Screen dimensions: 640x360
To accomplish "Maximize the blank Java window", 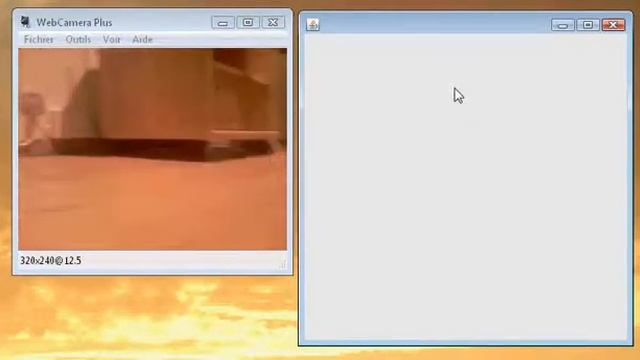I will 588,25.
